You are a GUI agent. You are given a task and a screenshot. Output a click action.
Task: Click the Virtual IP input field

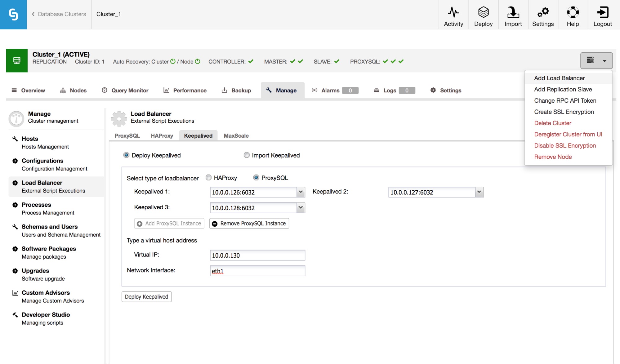coord(257,255)
